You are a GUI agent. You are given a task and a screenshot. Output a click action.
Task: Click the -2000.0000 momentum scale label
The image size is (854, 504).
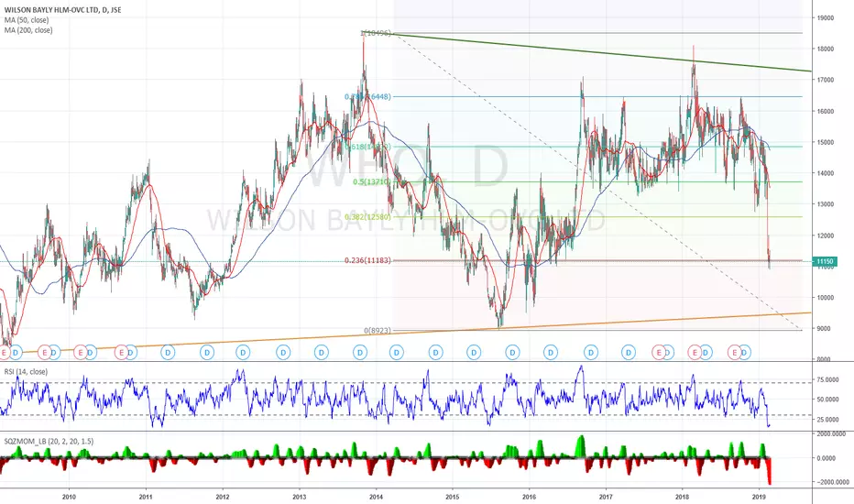pos(833,482)
